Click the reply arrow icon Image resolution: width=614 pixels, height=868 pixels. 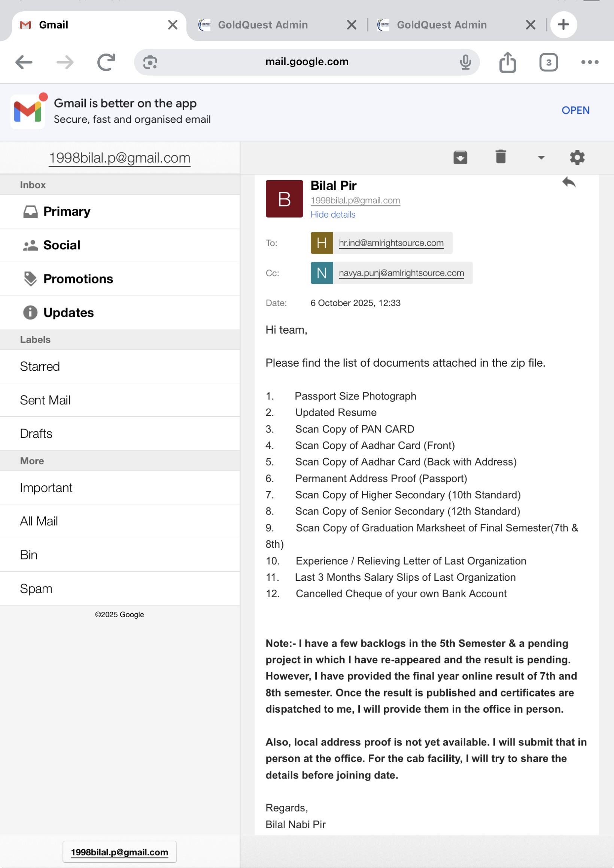click(x=569, y=183)
